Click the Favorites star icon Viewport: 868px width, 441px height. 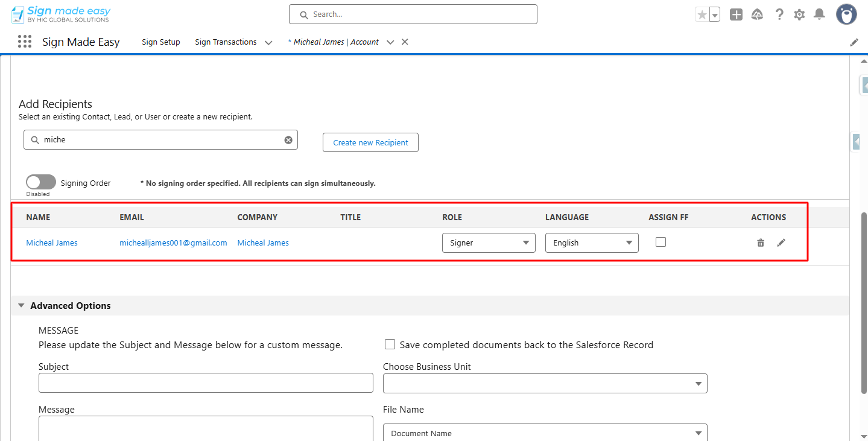702,15
